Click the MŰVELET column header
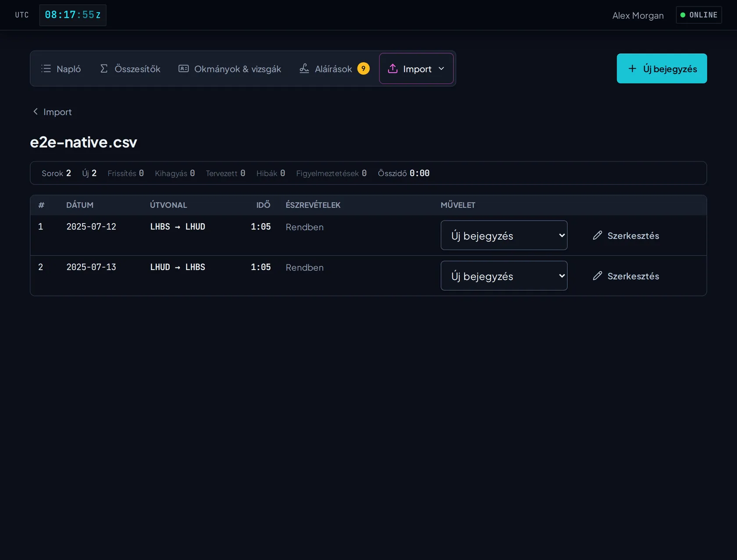 point(458,205)
